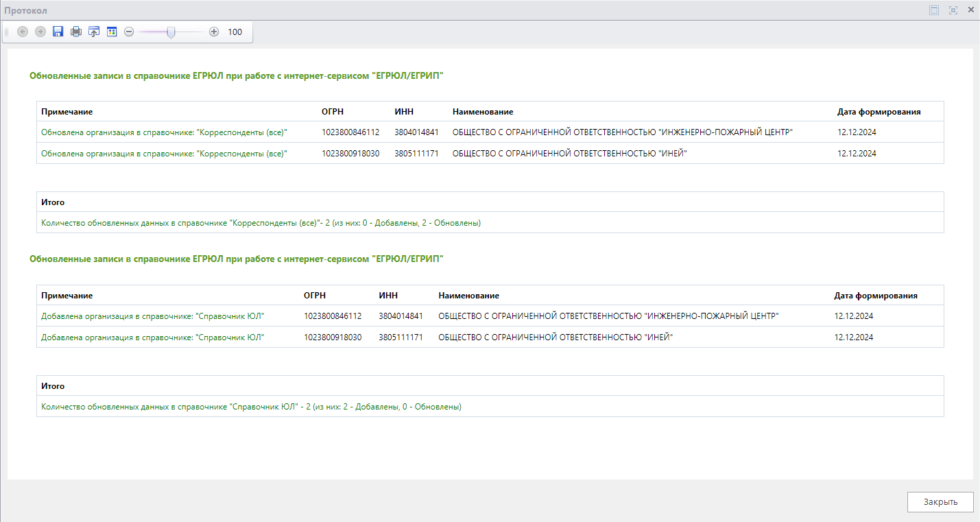Click the back navigation arrow in toolbar
980x522 pixels.
point(23,32)
